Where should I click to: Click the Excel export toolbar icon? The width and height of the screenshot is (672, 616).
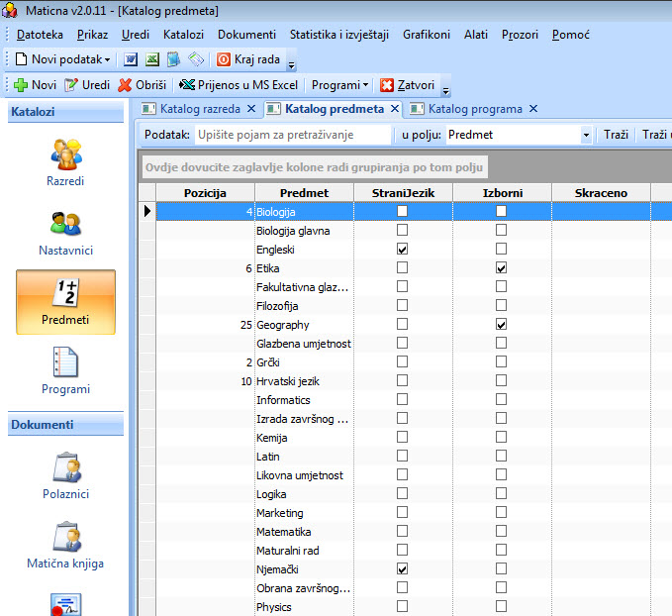tap(152, 59)
